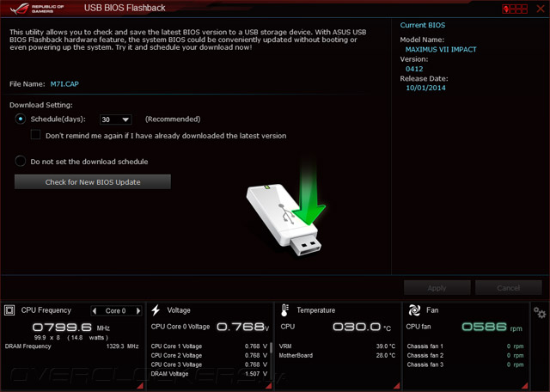Click the CPU Core 1 Voltage row
Viewport: 550px width, 392px height.
click(x=209, y=346)
